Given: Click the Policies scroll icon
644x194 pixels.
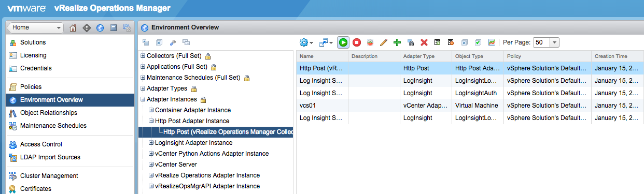Looking at the screenshot, I should coord(13,87).
